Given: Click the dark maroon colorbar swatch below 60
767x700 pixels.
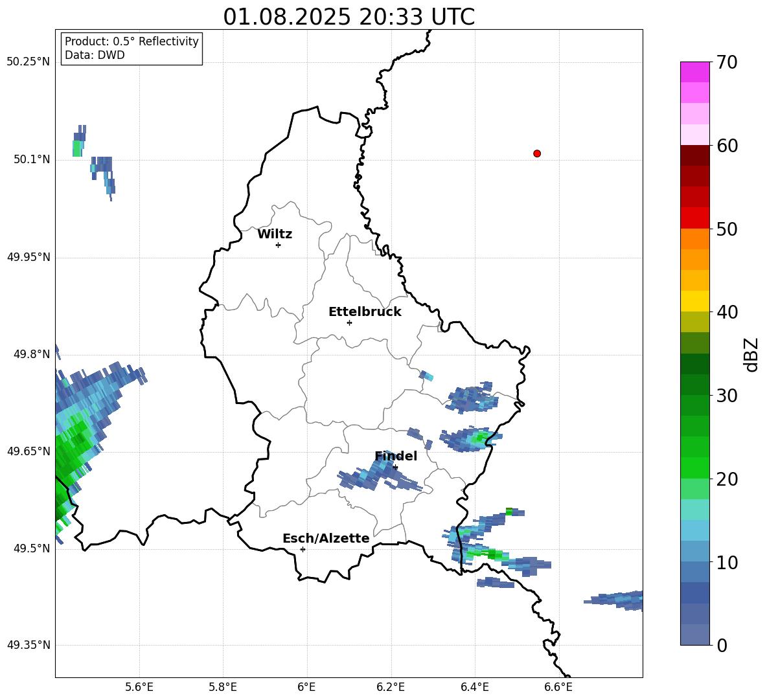Looking at the screenshot, I should coord(694,155).
